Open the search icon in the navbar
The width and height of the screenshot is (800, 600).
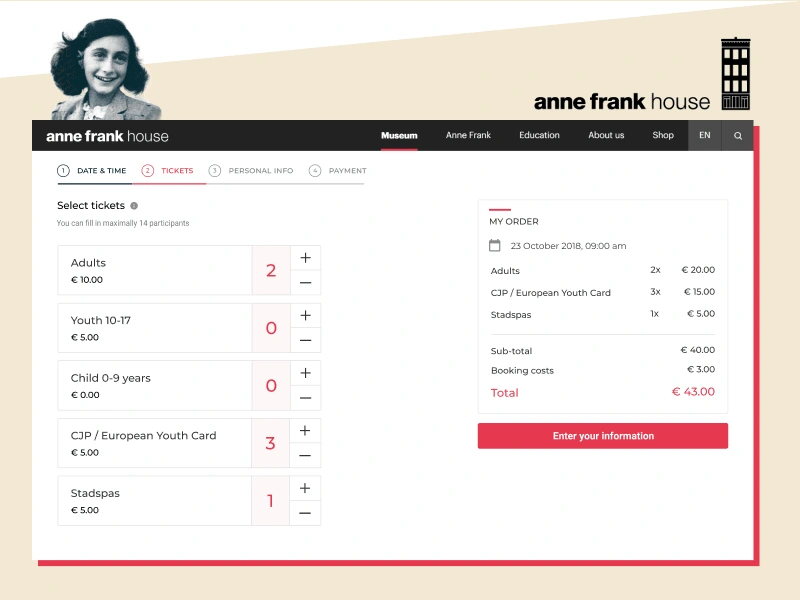coord(738,136)
